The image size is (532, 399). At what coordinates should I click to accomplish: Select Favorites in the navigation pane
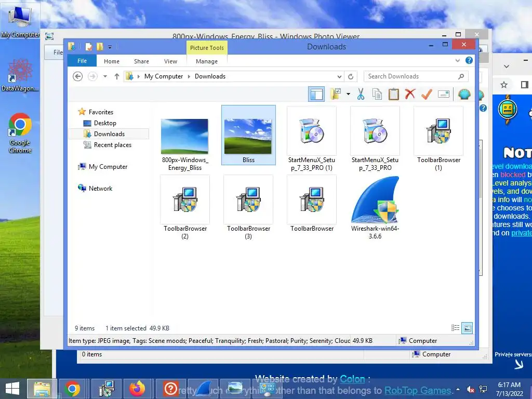(101, 112)
